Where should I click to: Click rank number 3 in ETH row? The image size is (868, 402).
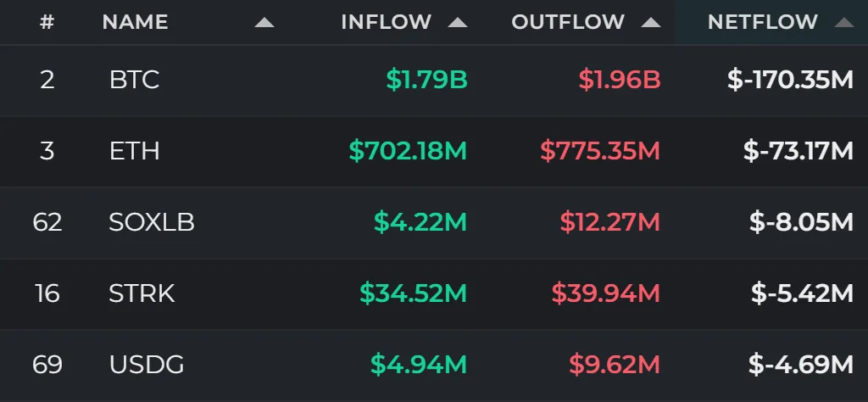pos(47,151)
